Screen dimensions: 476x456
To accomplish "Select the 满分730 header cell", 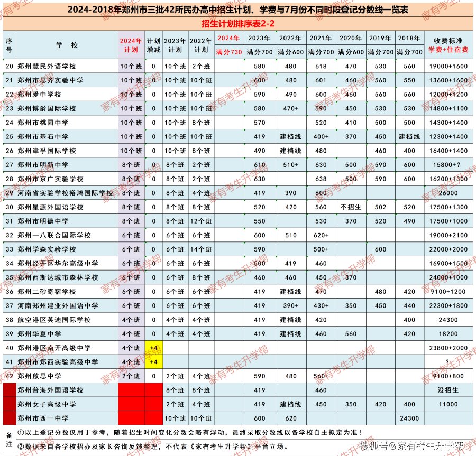I will pos(229,52).
